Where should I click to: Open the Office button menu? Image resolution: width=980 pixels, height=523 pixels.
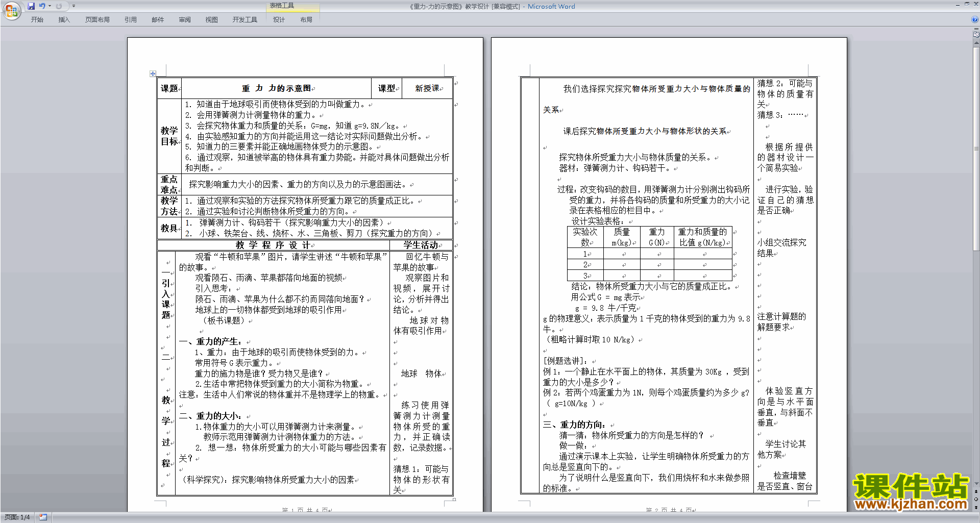click(11, 10)
